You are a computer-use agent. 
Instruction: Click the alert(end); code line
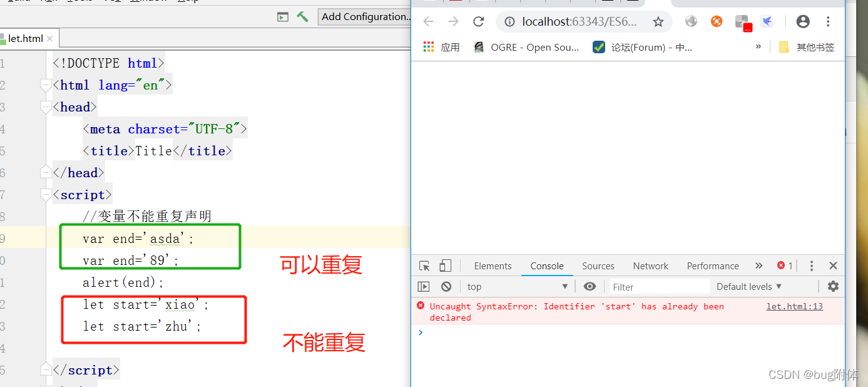click(x=123, y=282)
